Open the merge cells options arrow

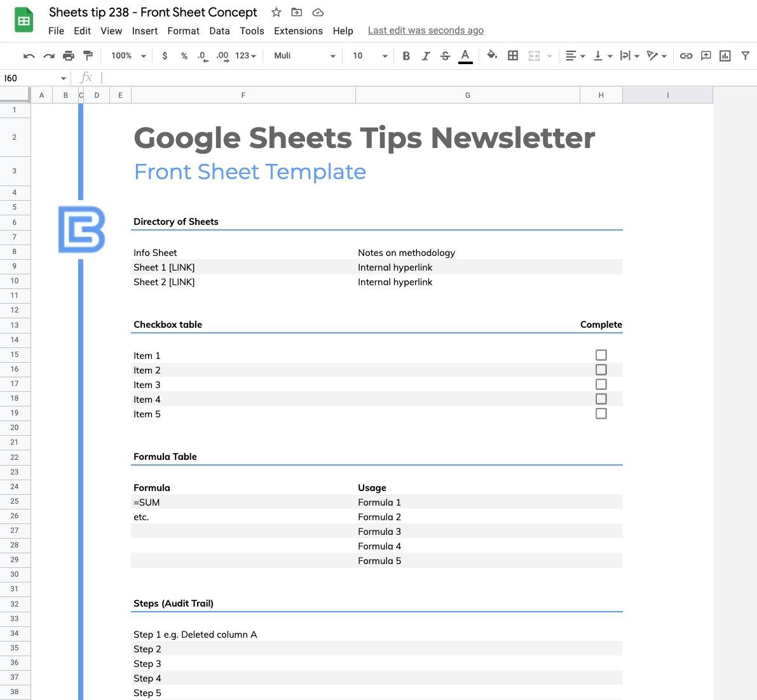coord(549,57)
